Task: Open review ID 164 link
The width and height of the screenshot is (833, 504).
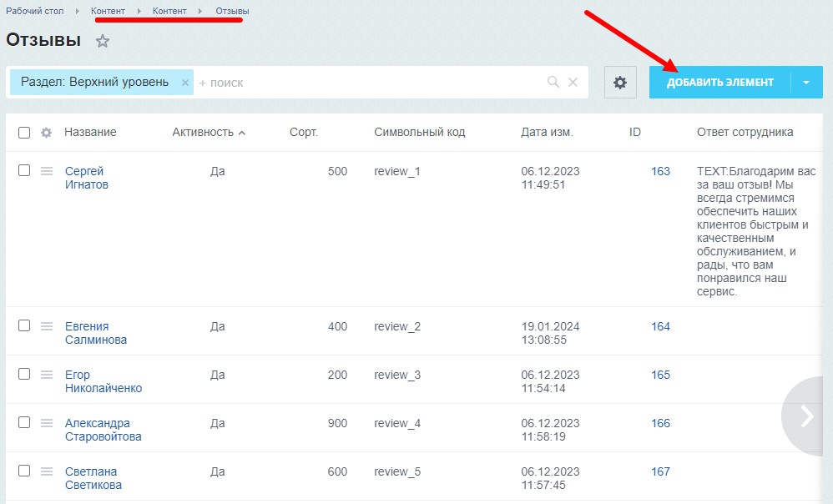Action: [x=660, y=326]
